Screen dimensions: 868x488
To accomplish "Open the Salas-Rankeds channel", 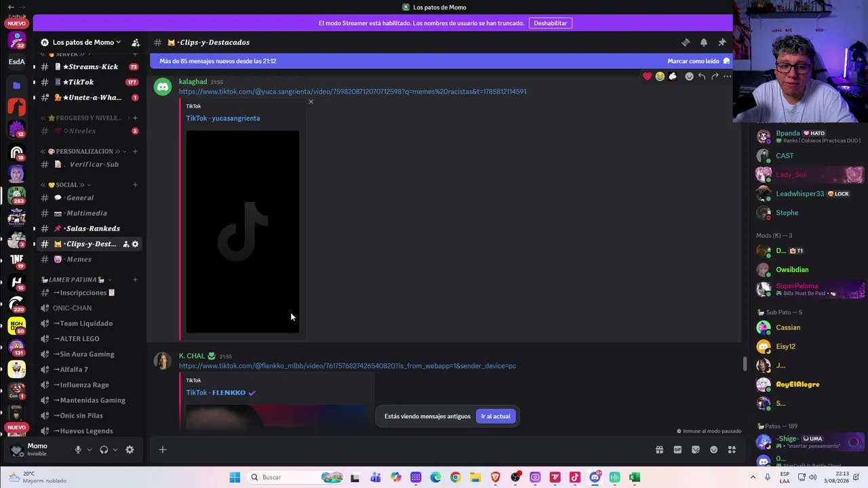I will 90,228.
